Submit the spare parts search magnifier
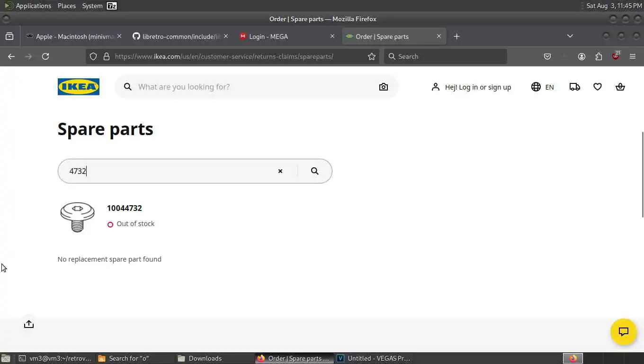The width and height of the screenshot is (644, 364). click(315, 171)
